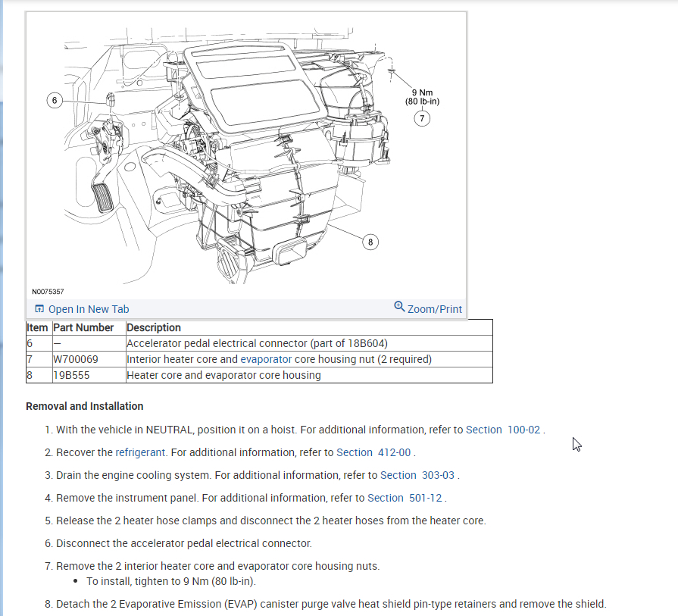Click callout 6 in the diagram

(x=55, y=100)
